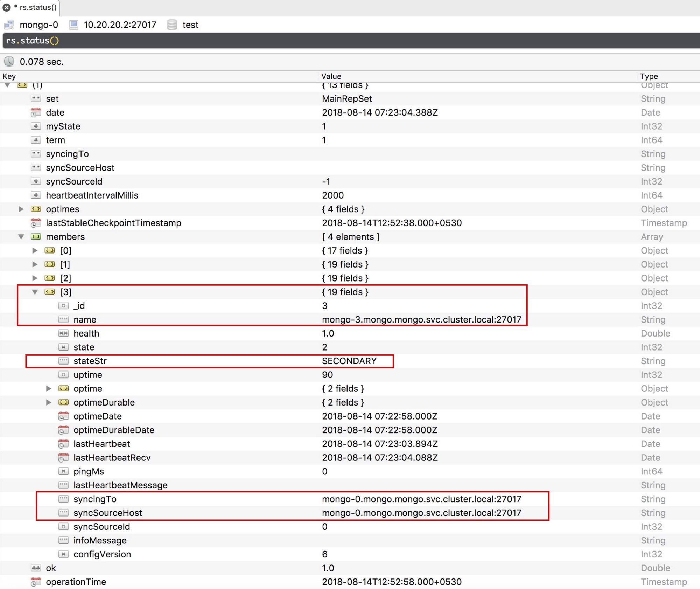Select the syncSourceId row with value -1
Viewport: 700px width, 589px height.
coord(350,181)
